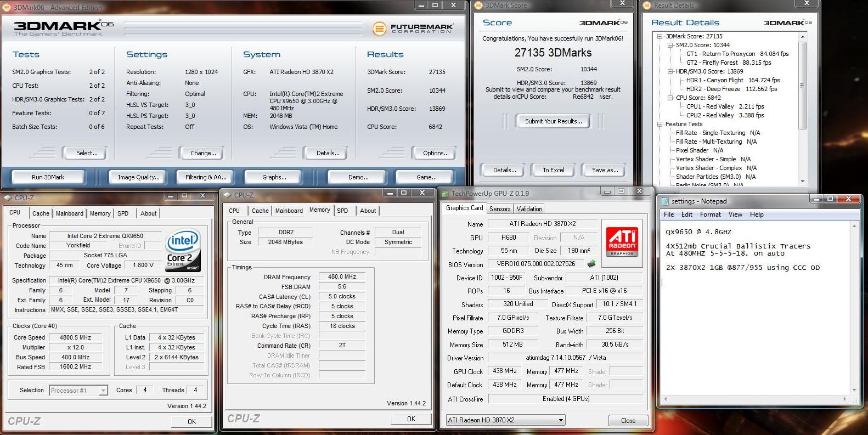Open the Sensors tab in GPU-Z

(500, 208)
